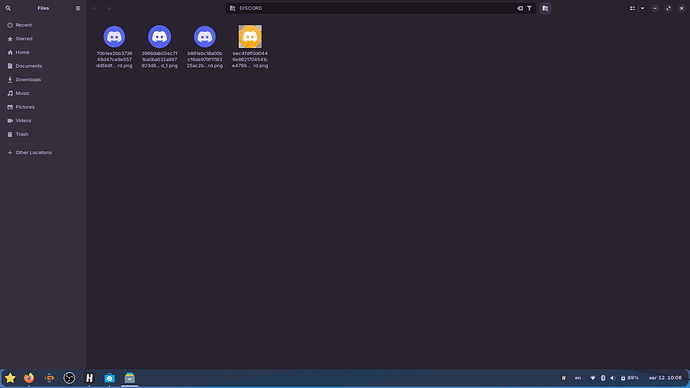Open the view options dropdown arrow

[642, 8]
